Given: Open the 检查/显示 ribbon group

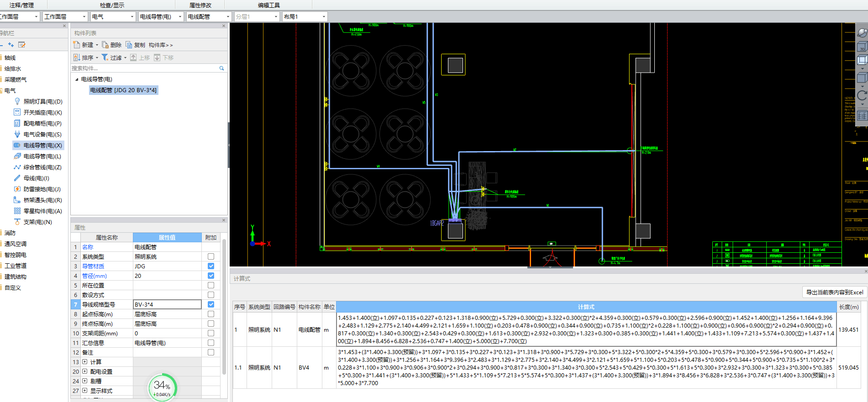Looking at the screenshot, I should pyautogui.click(x=112, y=5).
